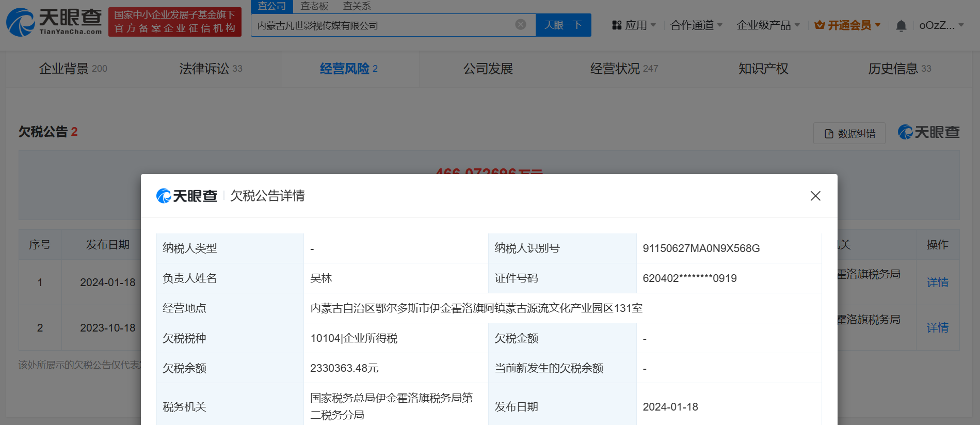Open the 法律诉讼 tab
This screenshot has height=425, width=980.
[211, 69]
